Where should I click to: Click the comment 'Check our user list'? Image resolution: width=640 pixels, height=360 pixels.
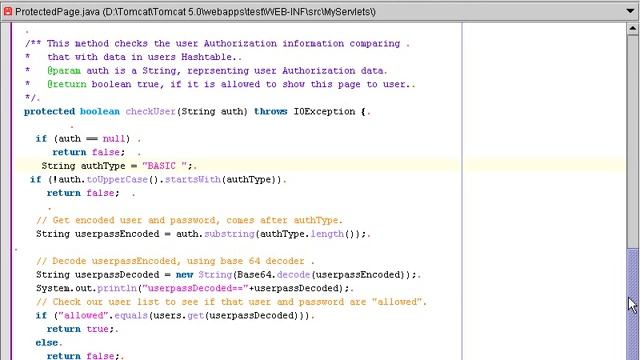[231, 302]
